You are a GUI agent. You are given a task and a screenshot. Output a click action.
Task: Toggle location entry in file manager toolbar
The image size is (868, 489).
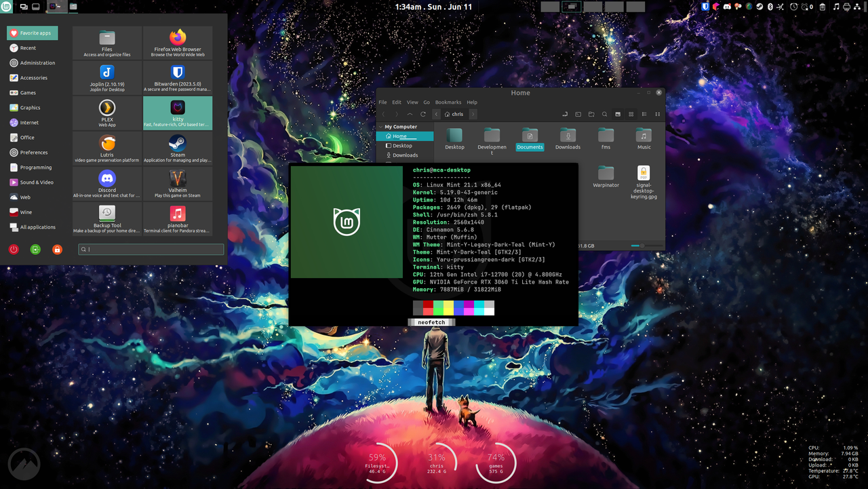pyautogui.click(x=565, y=114)
